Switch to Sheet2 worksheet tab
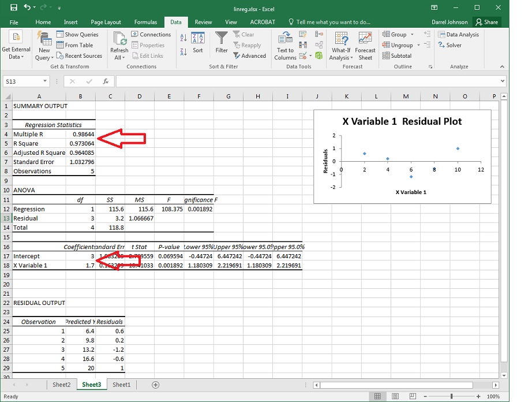This screenshot has height=402, width=532. pyautogui.click(x=61, y=385)
